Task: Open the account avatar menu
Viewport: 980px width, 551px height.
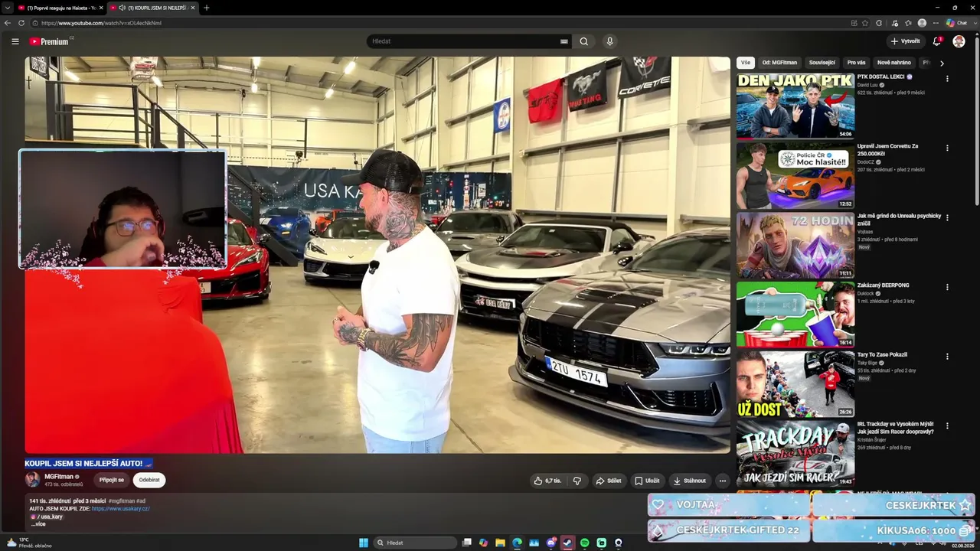Action: [959, 41]
